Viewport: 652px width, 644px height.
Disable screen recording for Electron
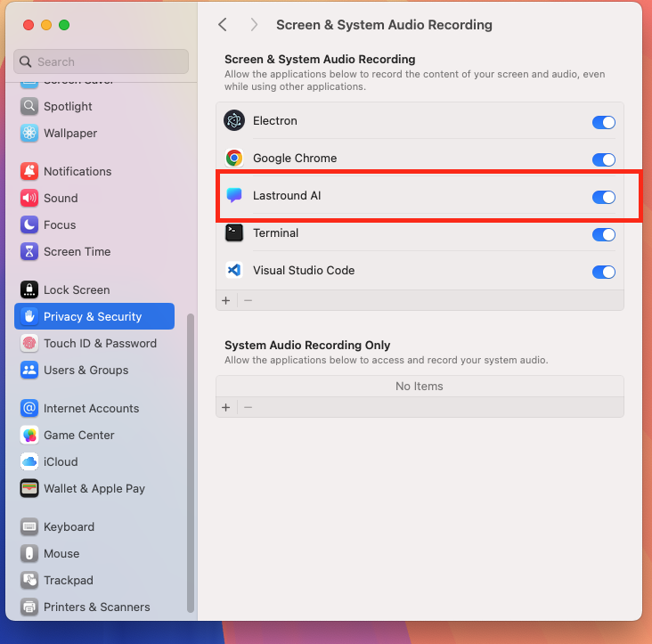click(x=604, y=123)
